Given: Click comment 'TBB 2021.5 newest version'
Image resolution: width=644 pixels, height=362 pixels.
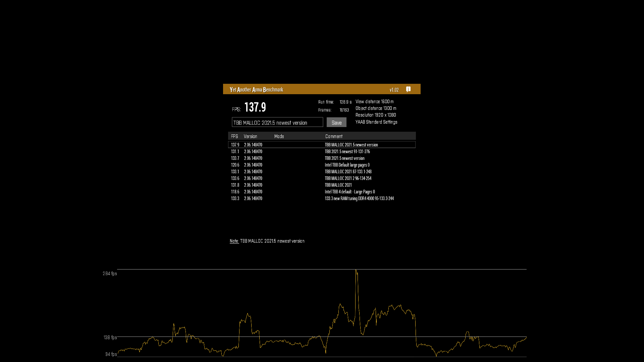Looking at the screenshot, I should [x=344, y=158].
